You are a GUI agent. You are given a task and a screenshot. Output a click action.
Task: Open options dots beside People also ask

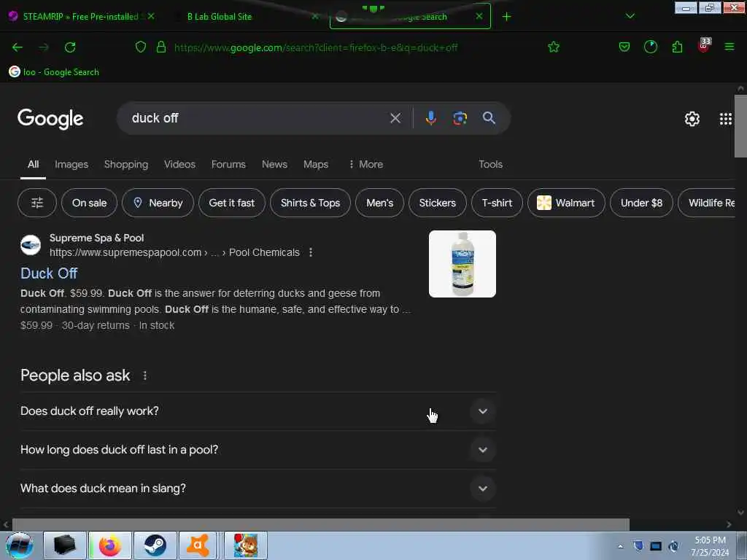[145, 376]
